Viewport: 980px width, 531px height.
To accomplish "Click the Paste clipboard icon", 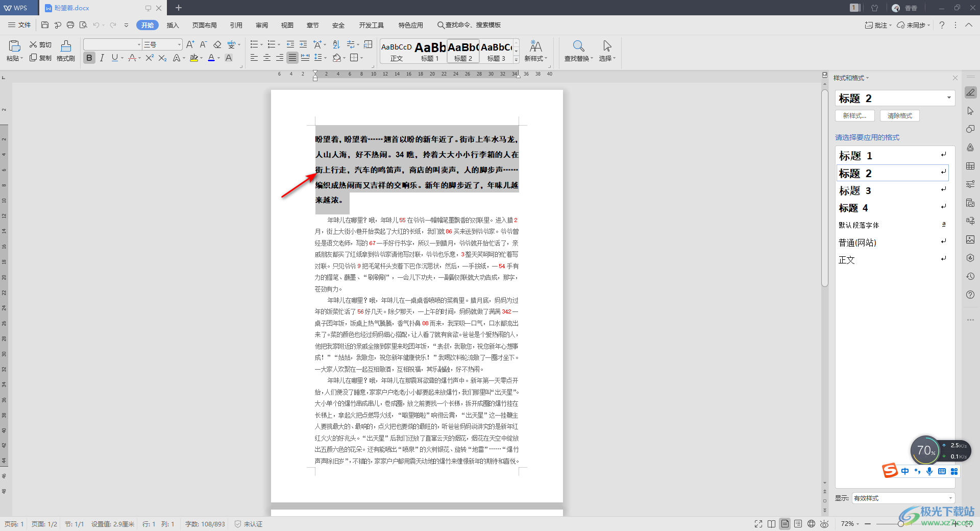I will 15,46.
